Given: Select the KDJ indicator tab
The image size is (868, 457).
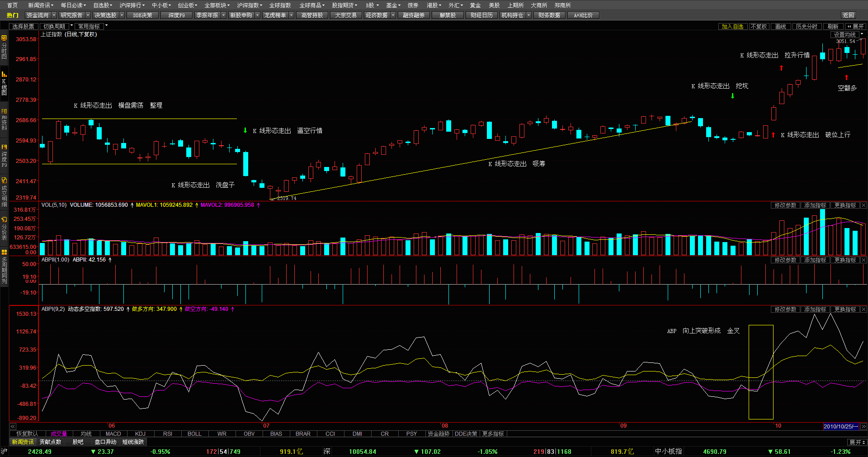Looking at the screenshot, I should pyautogui.click(x=140, y=434).
